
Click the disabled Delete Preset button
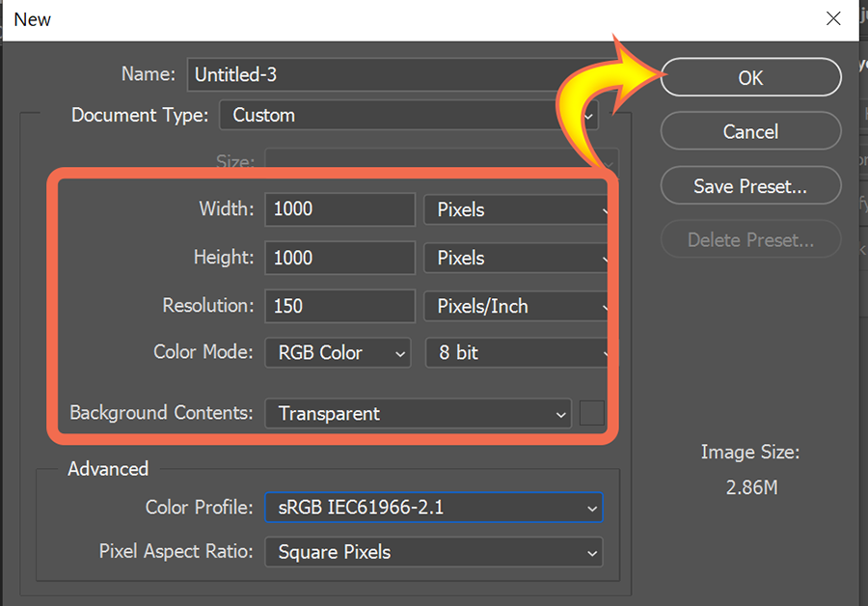pyautogui.click(x=750, y=239)
